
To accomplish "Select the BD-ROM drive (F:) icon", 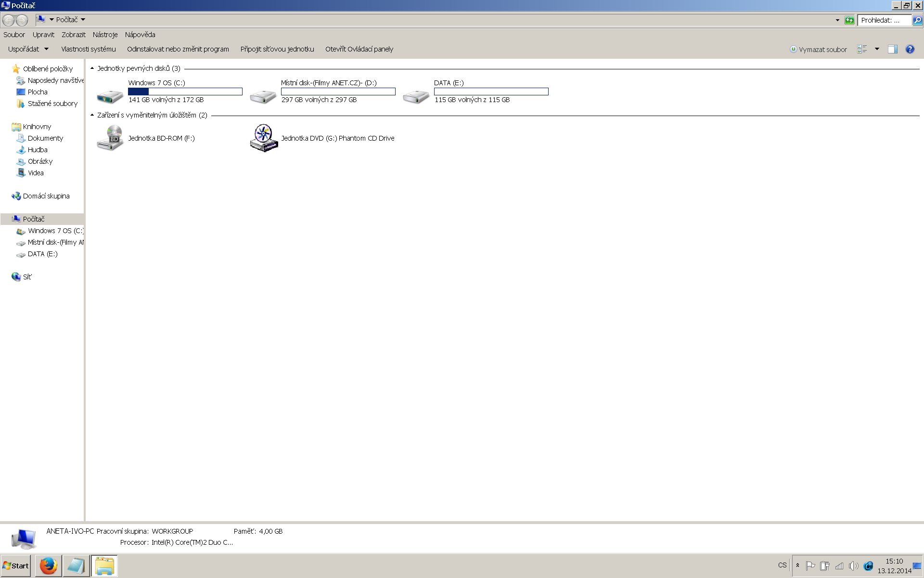I will coord(110,138).
